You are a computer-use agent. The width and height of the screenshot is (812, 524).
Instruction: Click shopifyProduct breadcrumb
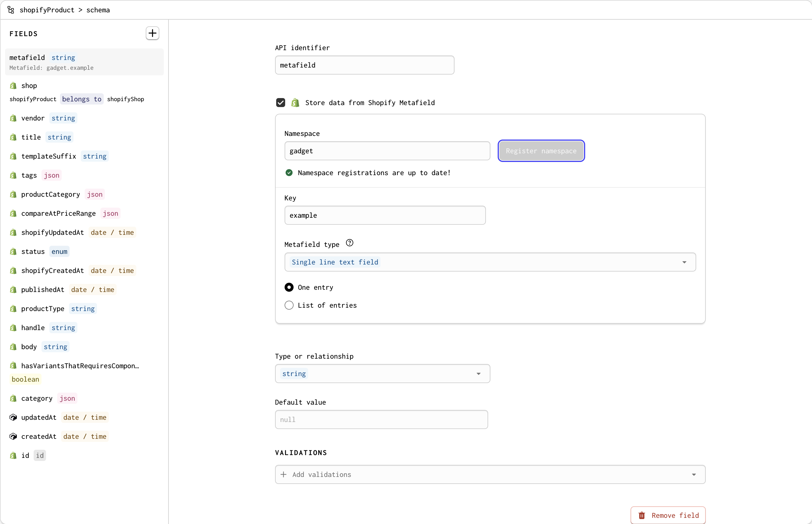click(47, 10)
